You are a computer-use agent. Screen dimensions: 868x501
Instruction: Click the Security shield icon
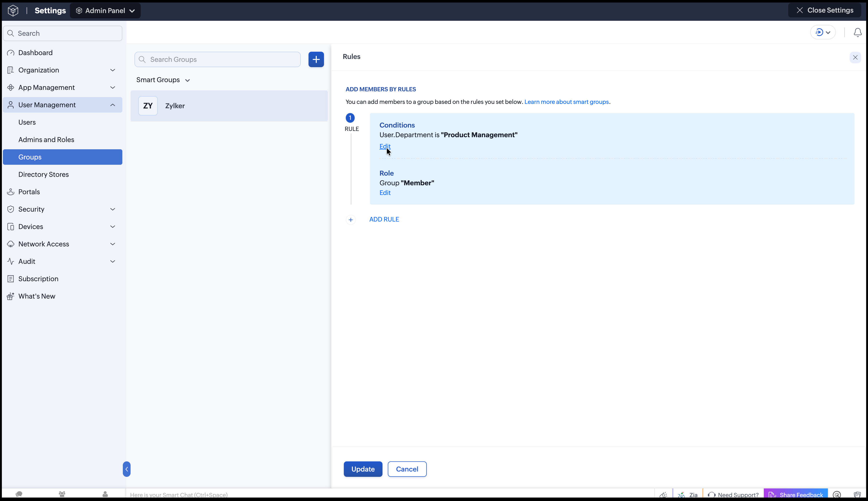(11, 209)
